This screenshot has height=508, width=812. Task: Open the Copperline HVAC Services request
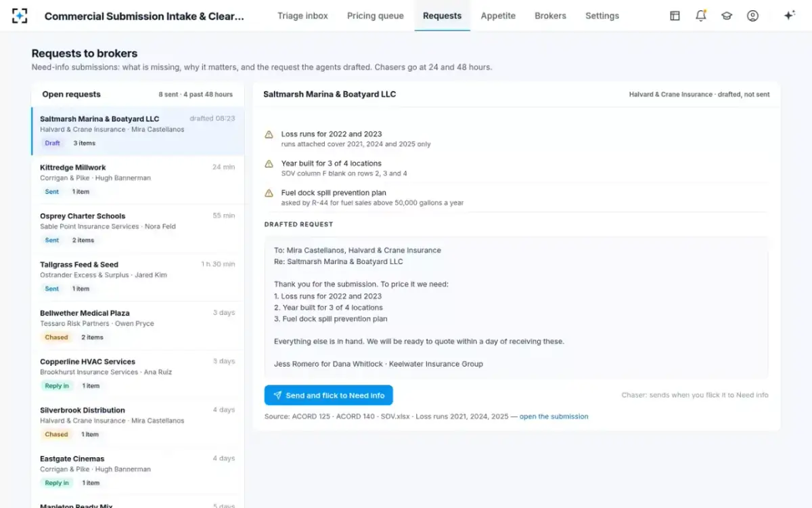point(138,375)
